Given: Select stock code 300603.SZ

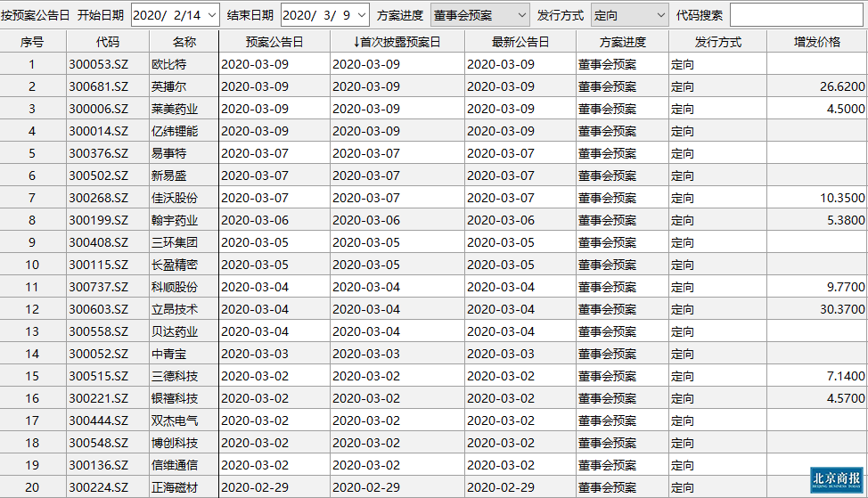Looking at the screenshot, I should (99, 309).
